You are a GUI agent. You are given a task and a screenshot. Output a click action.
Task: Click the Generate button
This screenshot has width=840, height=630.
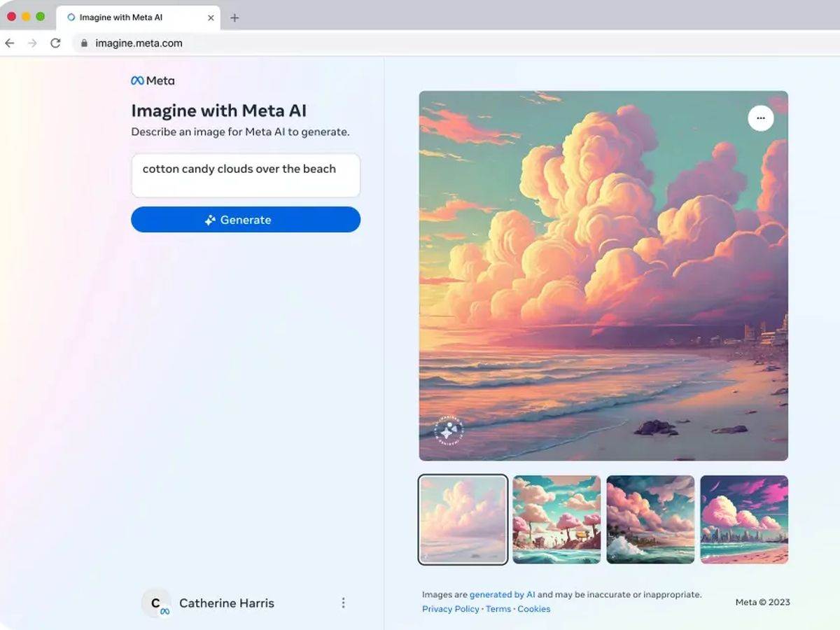pyautogui.click(x=245, y=219)
